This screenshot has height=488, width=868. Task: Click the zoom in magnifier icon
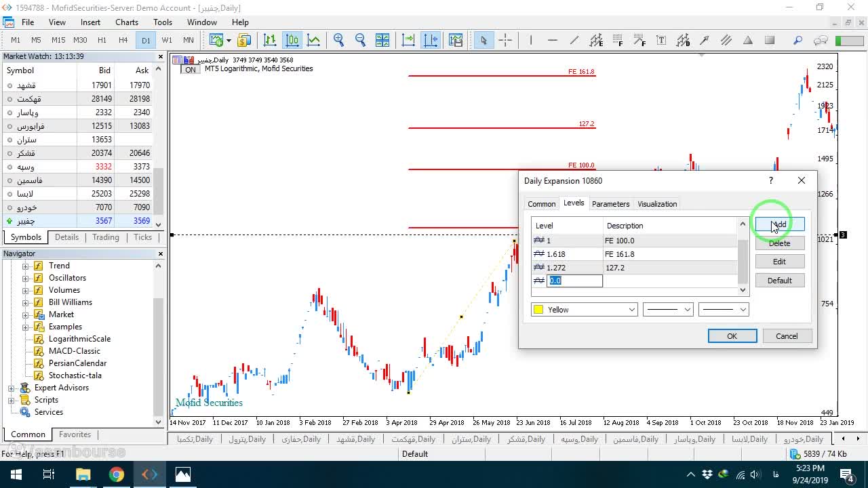(x=338, y=40)
